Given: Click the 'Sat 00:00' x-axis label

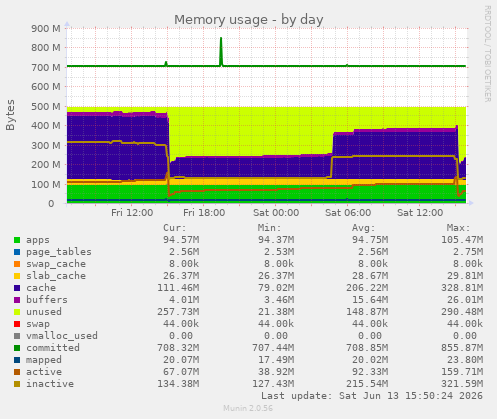Looking at the screenshot, I should pyautogui.click(x=276, y=213).
